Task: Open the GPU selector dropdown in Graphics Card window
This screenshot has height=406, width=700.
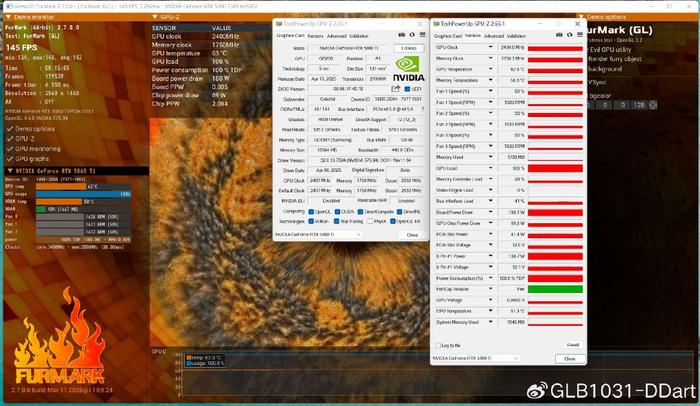Action: 318,234
